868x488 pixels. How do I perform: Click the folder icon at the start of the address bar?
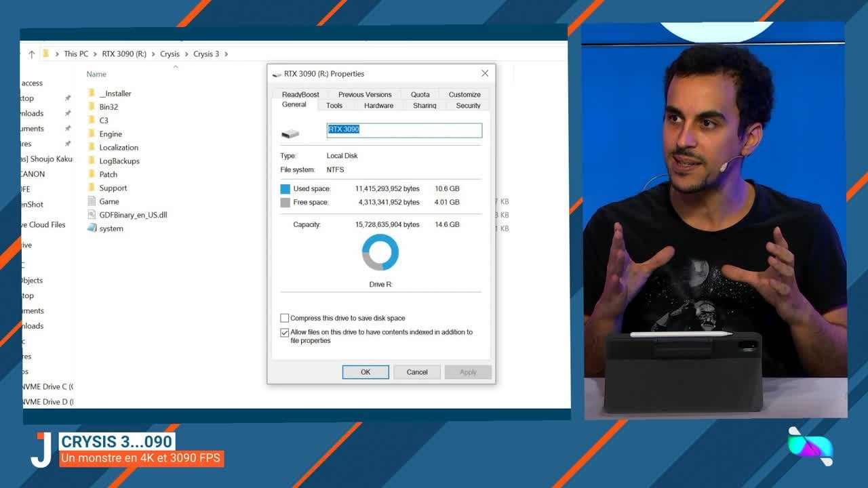point(45,54)
